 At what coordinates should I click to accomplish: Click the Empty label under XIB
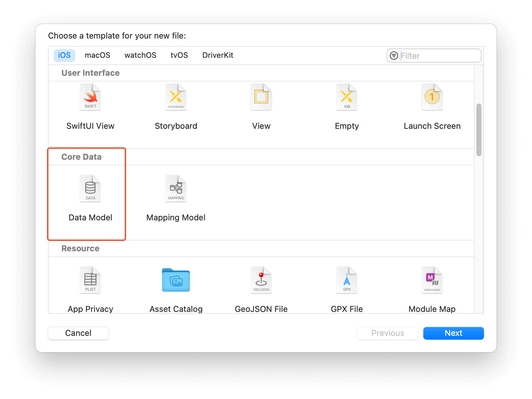point(347,126)
